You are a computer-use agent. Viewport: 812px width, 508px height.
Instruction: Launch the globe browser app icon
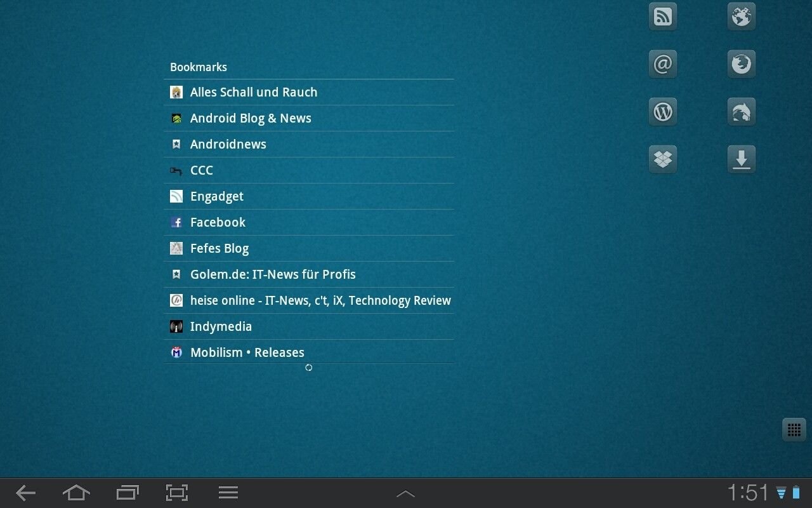[x=742, y=17]
